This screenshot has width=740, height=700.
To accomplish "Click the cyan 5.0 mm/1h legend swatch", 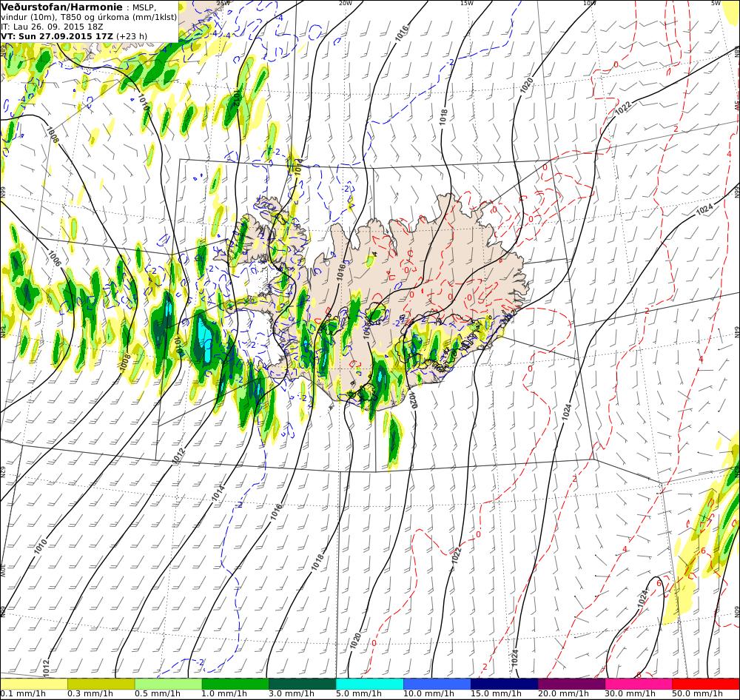I will click(x=369, y=684).
